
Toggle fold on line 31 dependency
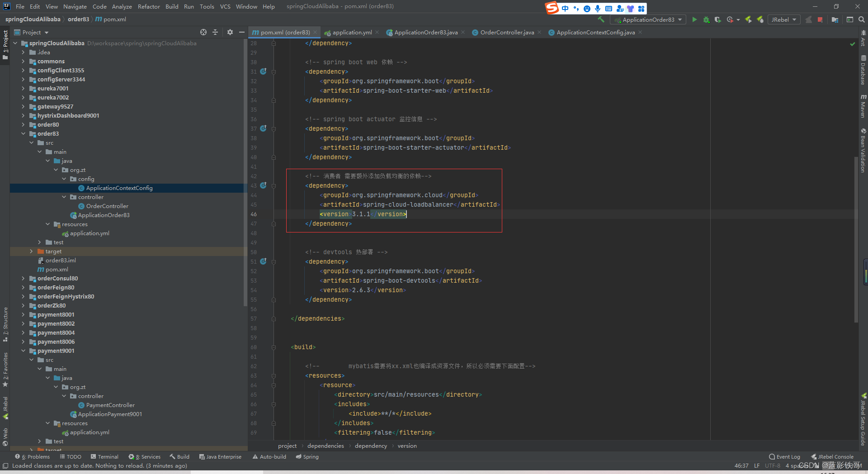click(x=274, y=71)
